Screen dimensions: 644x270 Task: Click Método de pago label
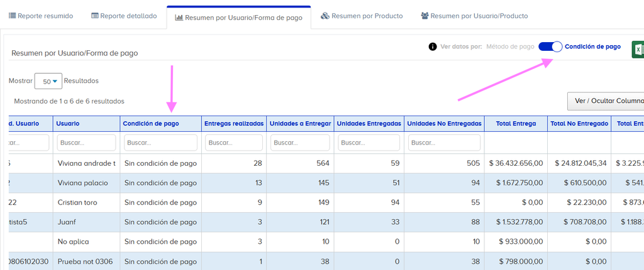point(510,46)
